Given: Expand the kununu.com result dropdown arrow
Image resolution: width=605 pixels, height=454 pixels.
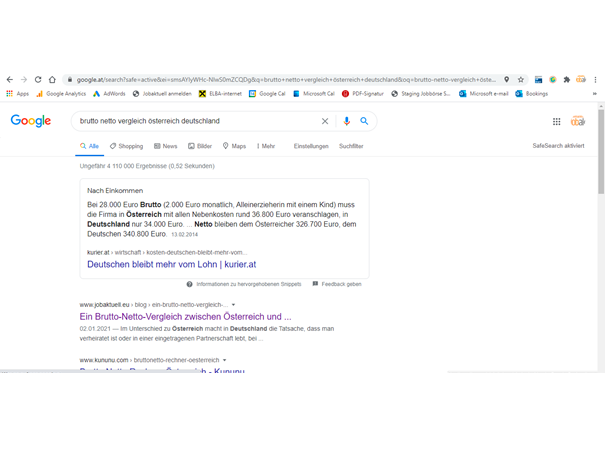Looking at the screenshot, I should click(225, 360).
